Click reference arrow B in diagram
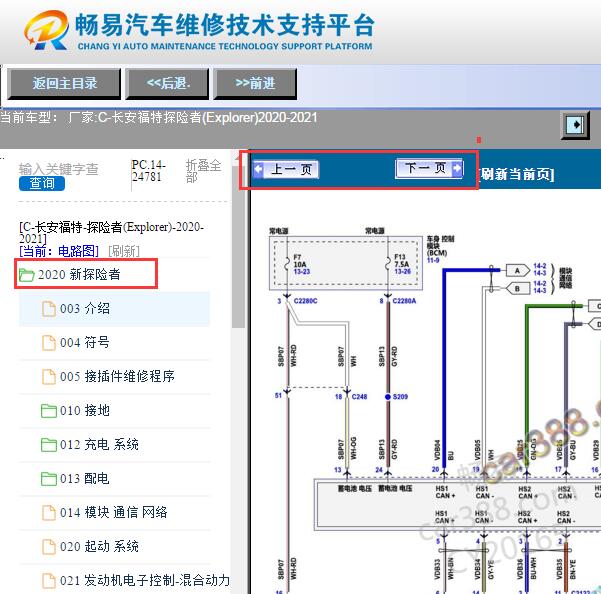601x594 pixels. [x=517, y=289]
